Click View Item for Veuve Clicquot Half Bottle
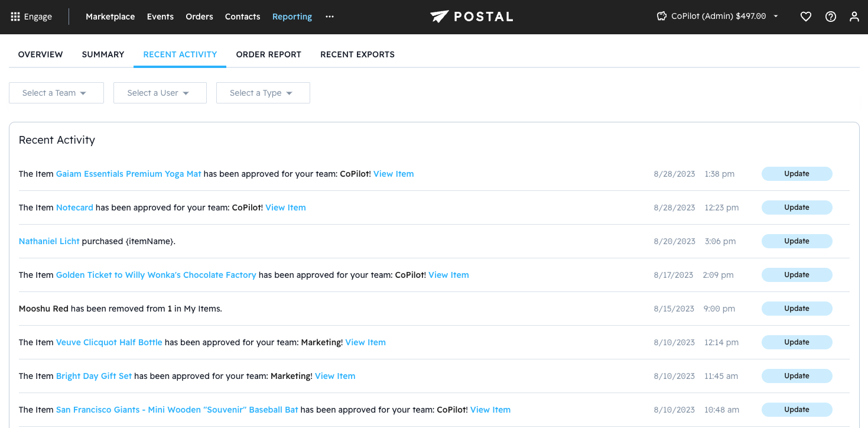The image size is (868, 428). coord(365,342)
